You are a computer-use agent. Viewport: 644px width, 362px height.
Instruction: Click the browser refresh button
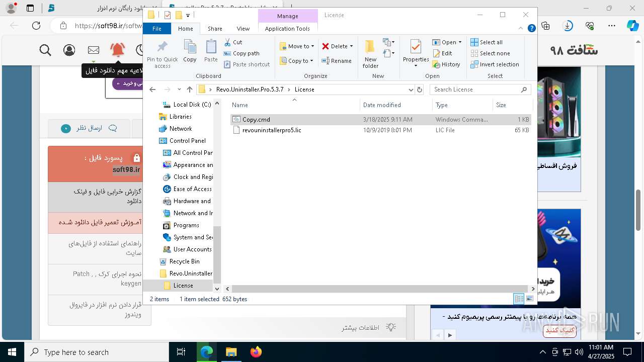point(36,26)
